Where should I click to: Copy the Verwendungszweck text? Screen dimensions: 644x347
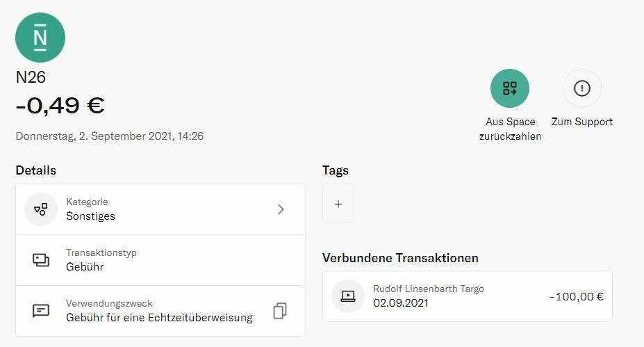(280, 311)
